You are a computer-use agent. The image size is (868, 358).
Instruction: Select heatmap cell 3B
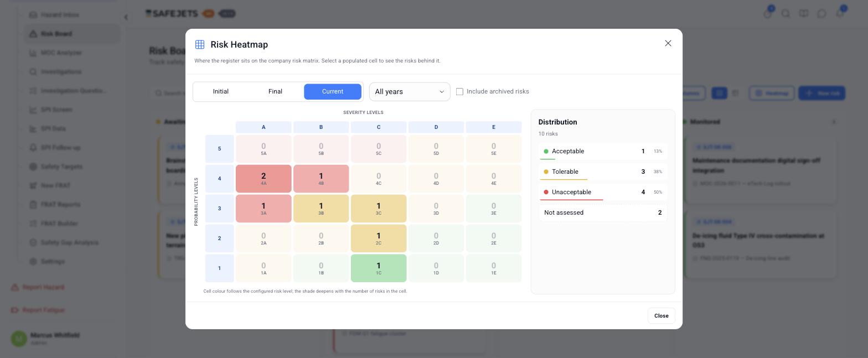(x=321, y=209)
